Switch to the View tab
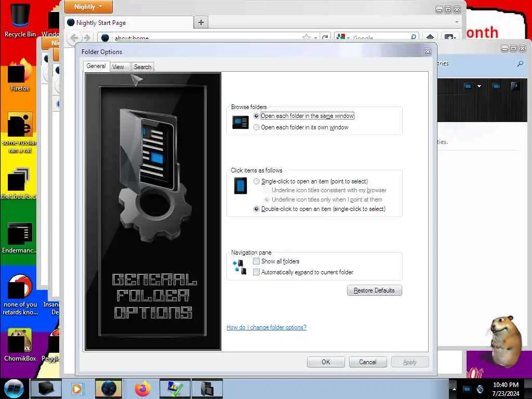Viewport: 532px width, 399px height. pos(118,67)
